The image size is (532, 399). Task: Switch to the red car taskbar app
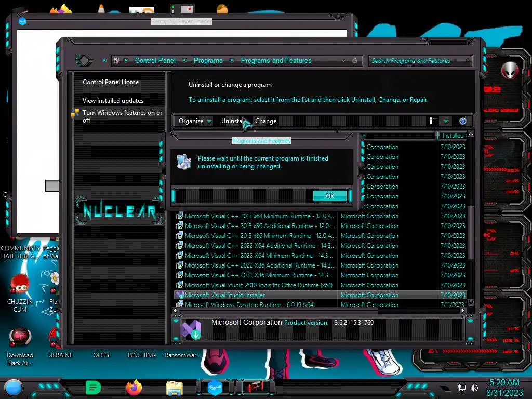click(256, 388)
